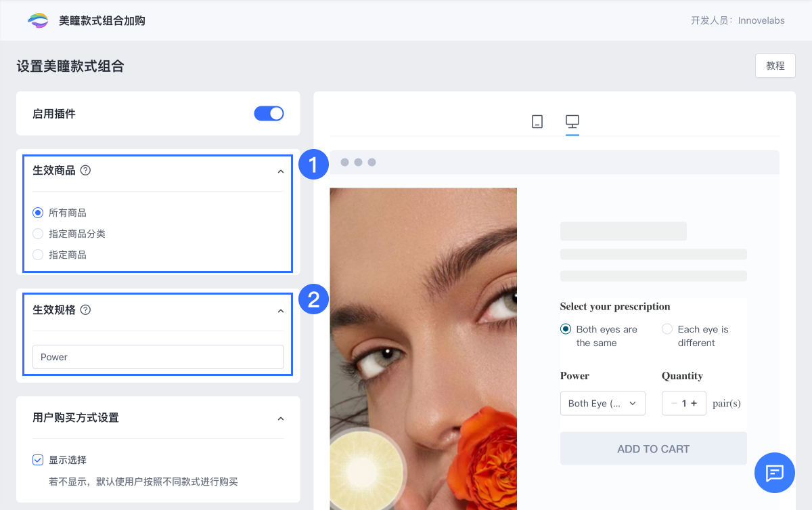812x510 pixels.
Task: Increase quantity with the plus icon
Action: (694, 403)
